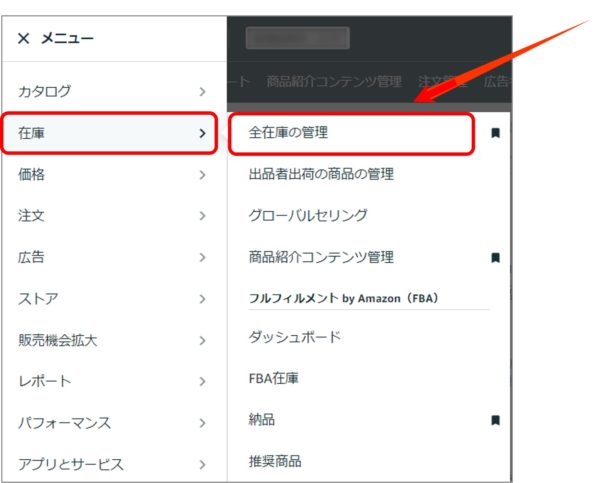Close the メニュー panel with the X icon
Viewport: 600px width, 483px height.
click(x=23, y=38)
